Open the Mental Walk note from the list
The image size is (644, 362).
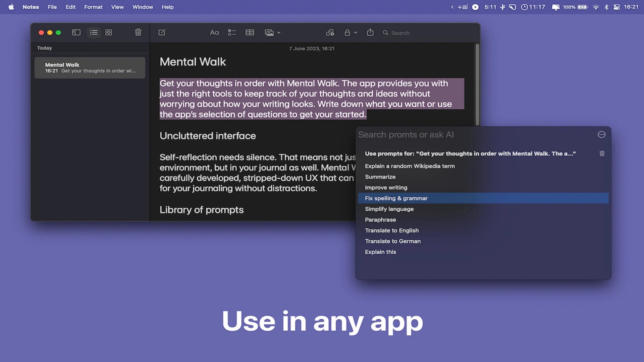point(90,67)
